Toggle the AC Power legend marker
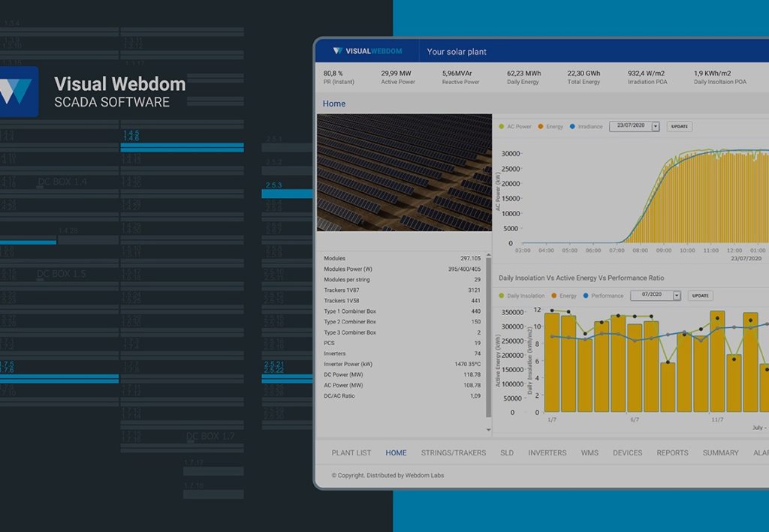 point(501,126)
